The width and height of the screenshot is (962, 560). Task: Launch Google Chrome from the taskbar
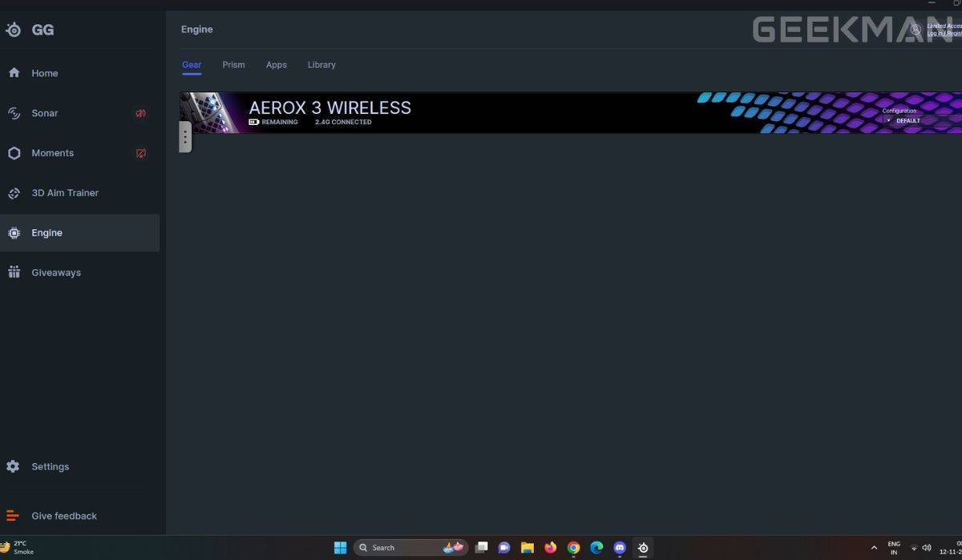574,548
